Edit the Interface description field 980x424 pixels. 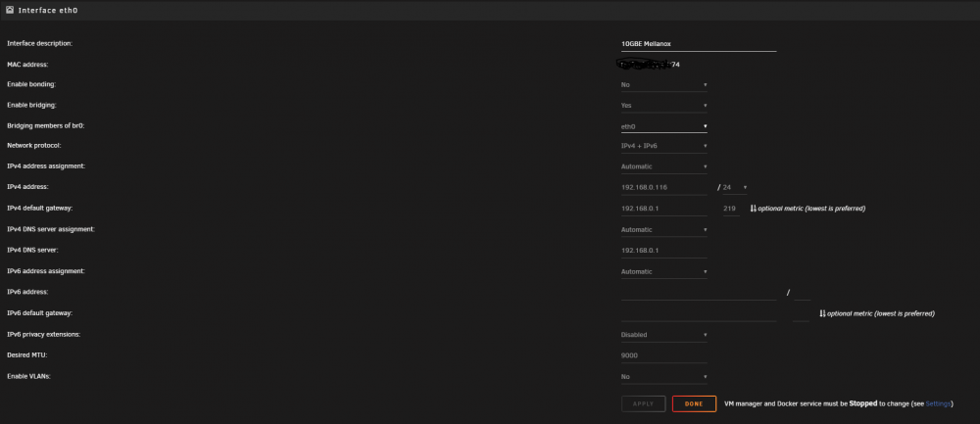[x=698, y=44]
